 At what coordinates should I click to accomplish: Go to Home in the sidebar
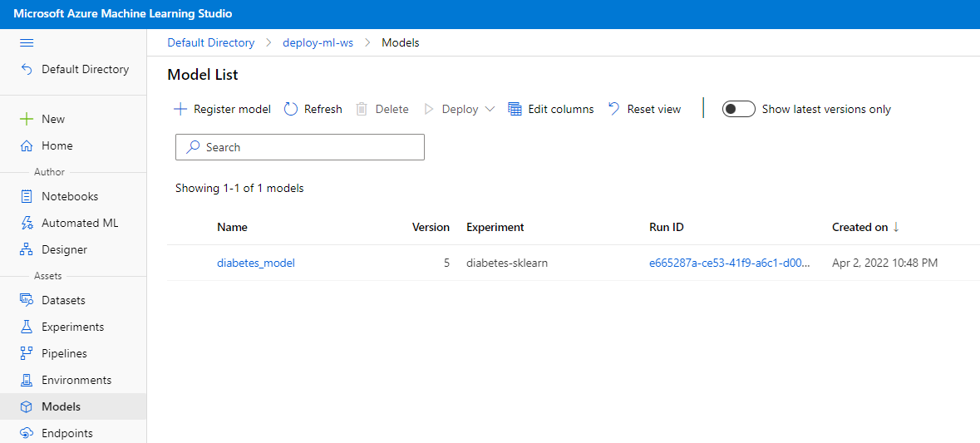point(57,146)
